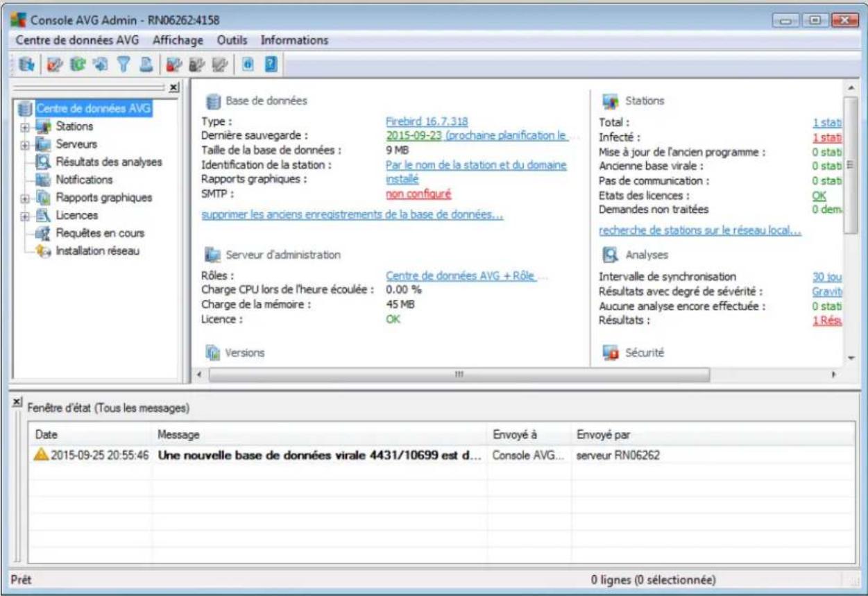This screenshot has height=596, width=868.
Task: Click the Sécurité section icon
Action: point(611,353)
